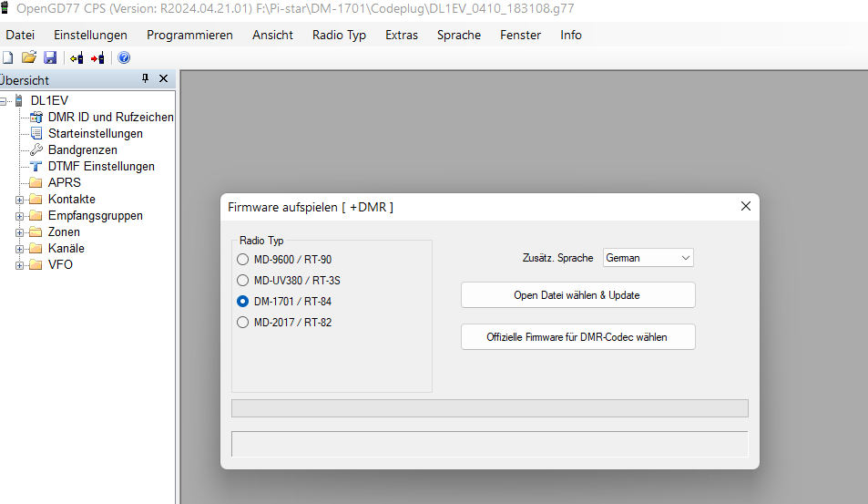The image size is (868, 504).
Task: Click the open codeplug folder icon
Action: [28, 57]
